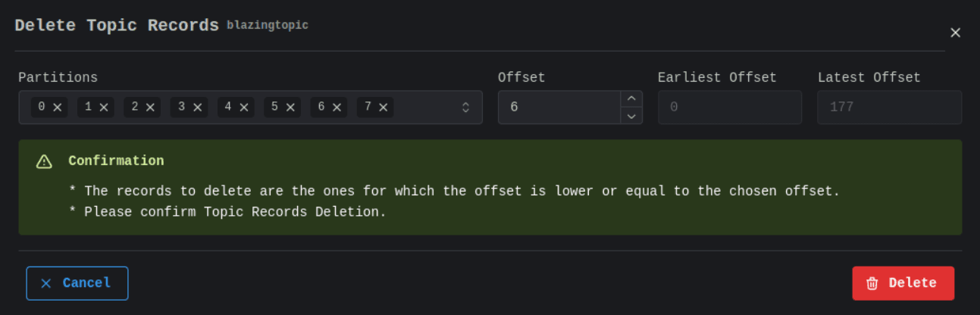Click into the Offset number field
This screenshot has width=980, height=315.
559,108
